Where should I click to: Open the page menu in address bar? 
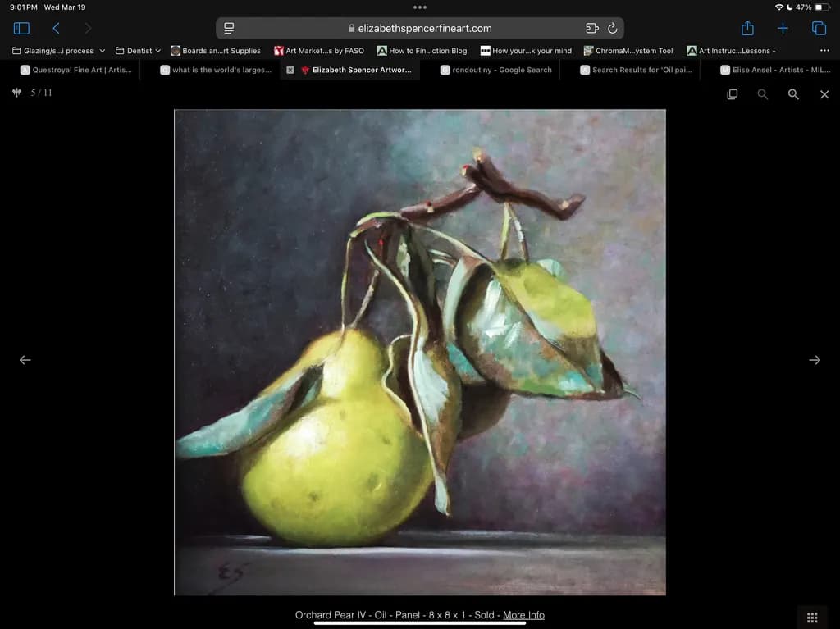(229, 29)
